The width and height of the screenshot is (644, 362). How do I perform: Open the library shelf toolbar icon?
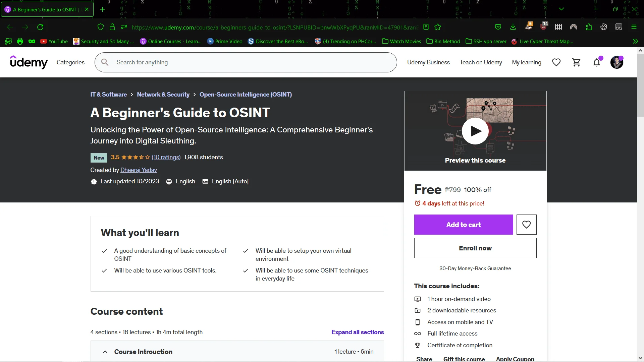(x=558, y=27)
